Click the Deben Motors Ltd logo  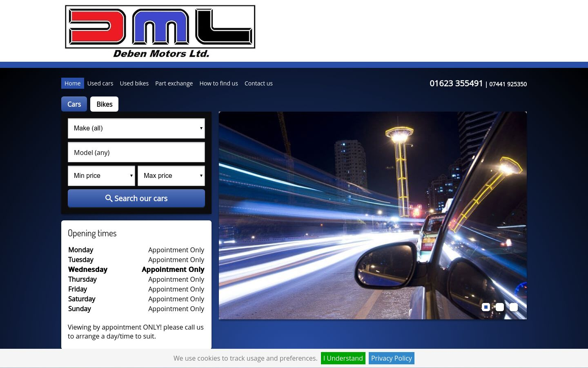[x=160, y=31]
